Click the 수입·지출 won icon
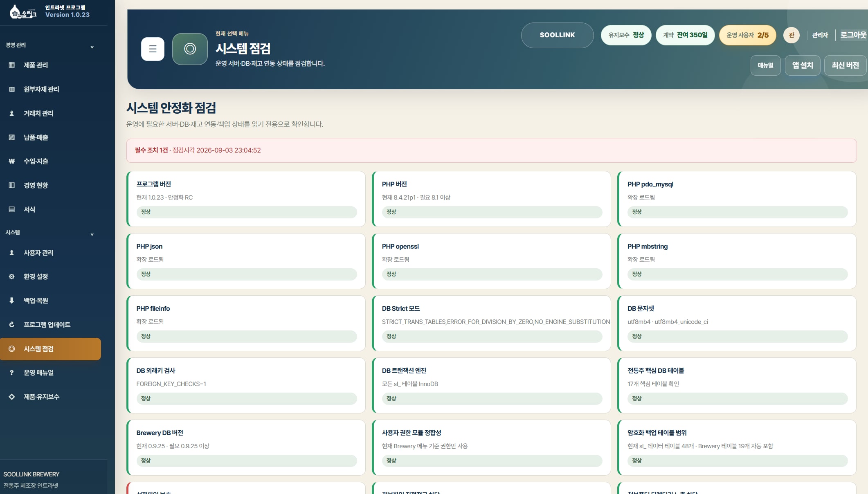 [x=12, y=161]
